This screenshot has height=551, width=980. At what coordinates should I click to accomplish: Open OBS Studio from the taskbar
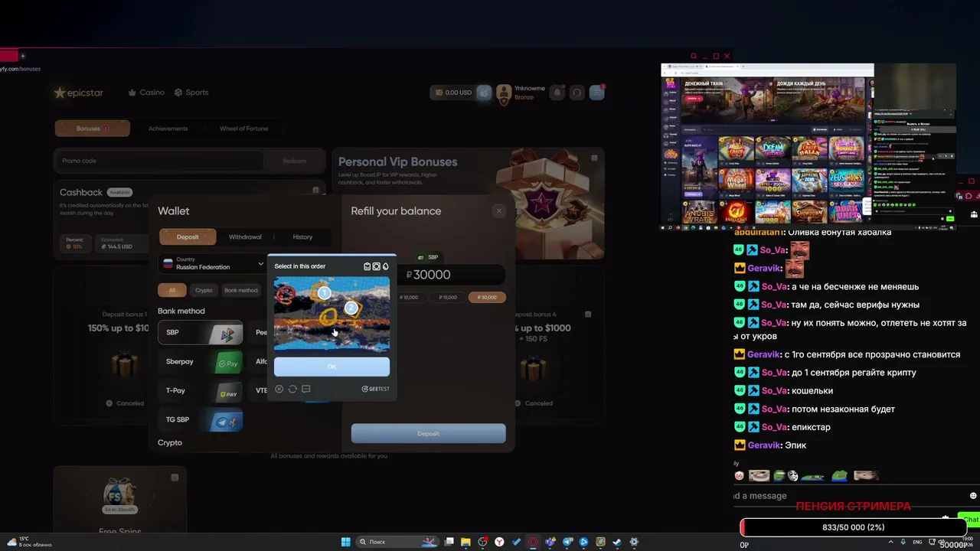point(482,542)
